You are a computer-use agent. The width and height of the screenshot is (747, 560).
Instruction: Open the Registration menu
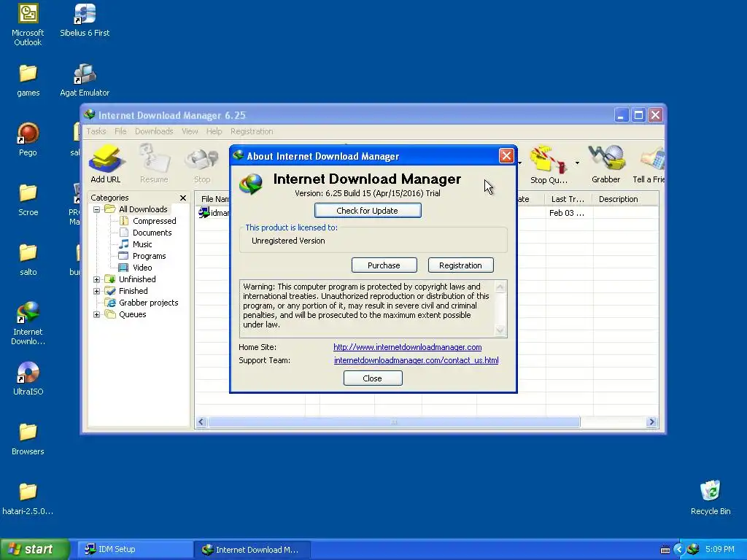252,131
